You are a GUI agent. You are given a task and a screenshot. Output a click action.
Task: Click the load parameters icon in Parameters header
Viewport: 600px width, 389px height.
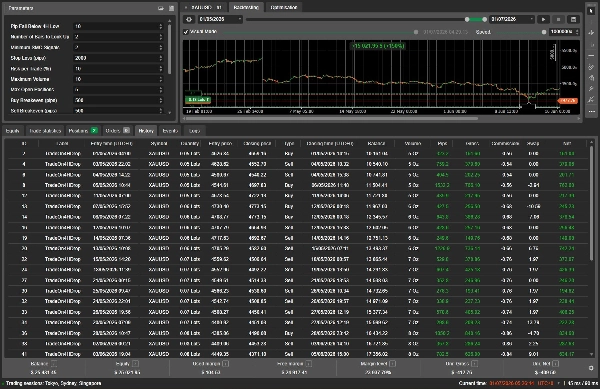coord(161,8)
